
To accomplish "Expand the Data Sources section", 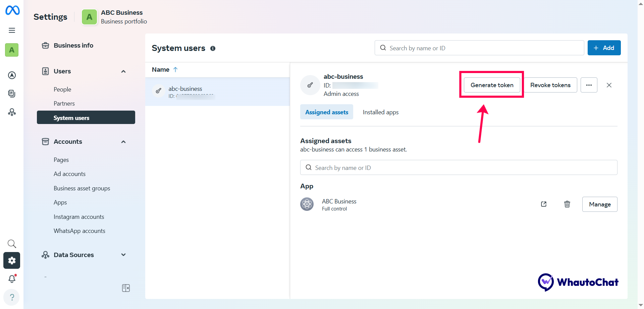I will [123, 255].
